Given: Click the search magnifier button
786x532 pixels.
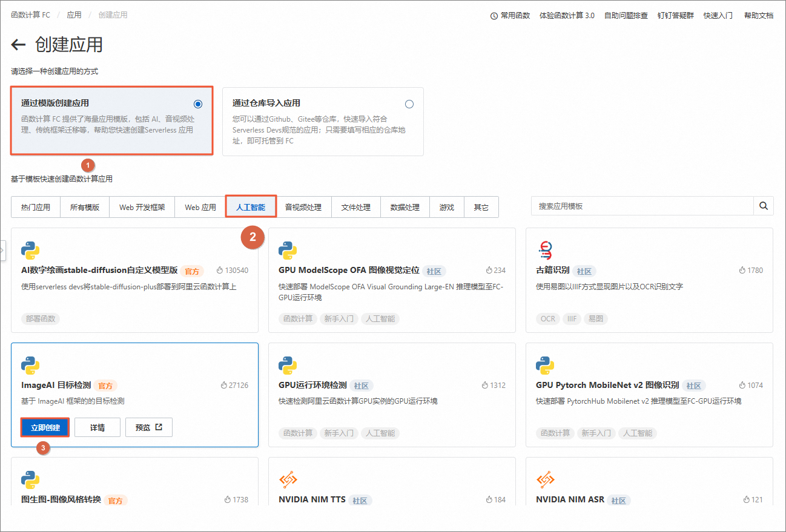Looking at the screenshot, I should [x=764, y=206].
